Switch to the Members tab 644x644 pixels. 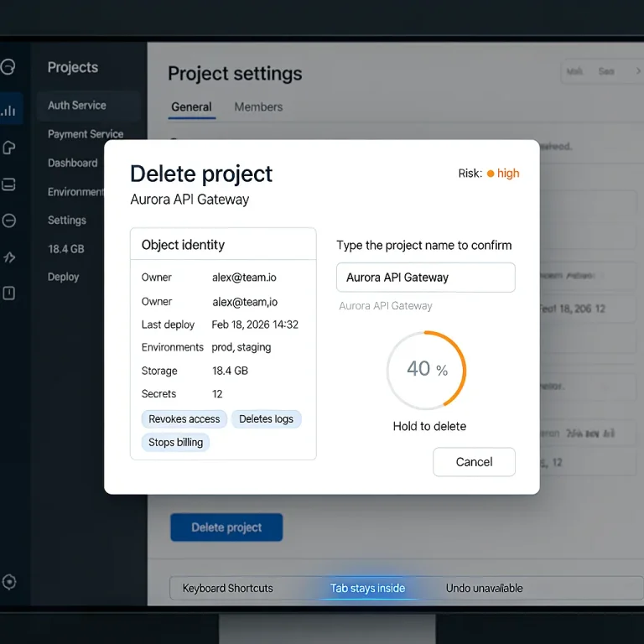pos(258,107)
